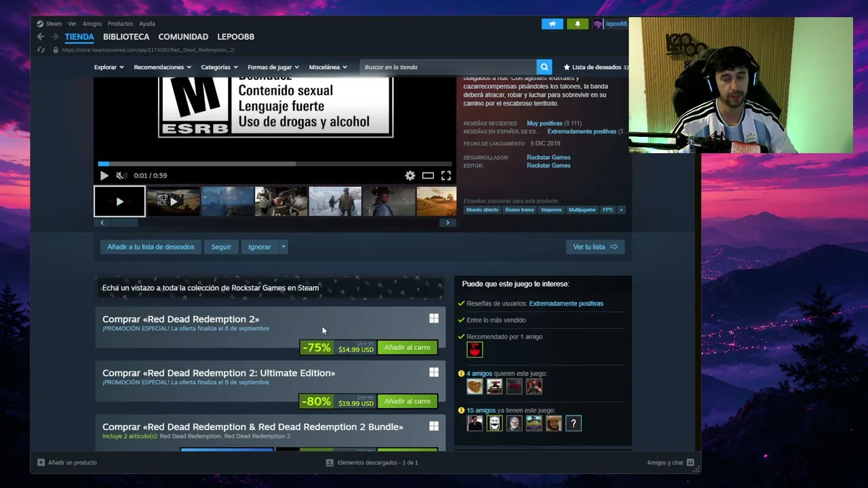Viewport: 868px width, 488px height.
Task: Open the Amigos menu
Action: click(x=92, y=24)
